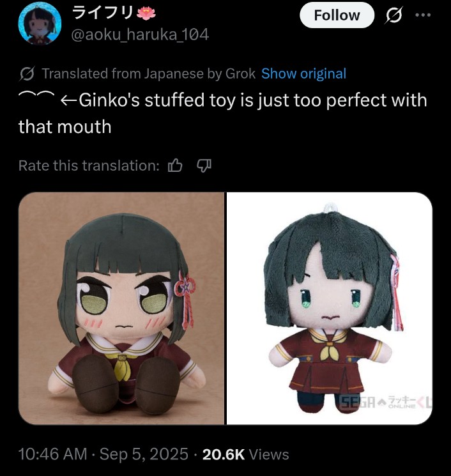Open the right SEGA plush image
Viewport: 451px width, 476px height.
330,308
